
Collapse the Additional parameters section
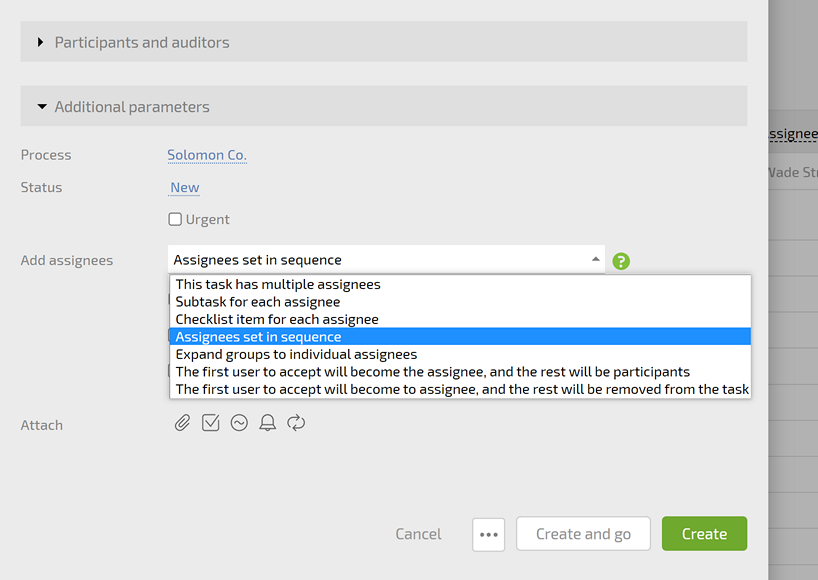click(x=132, y=106)
